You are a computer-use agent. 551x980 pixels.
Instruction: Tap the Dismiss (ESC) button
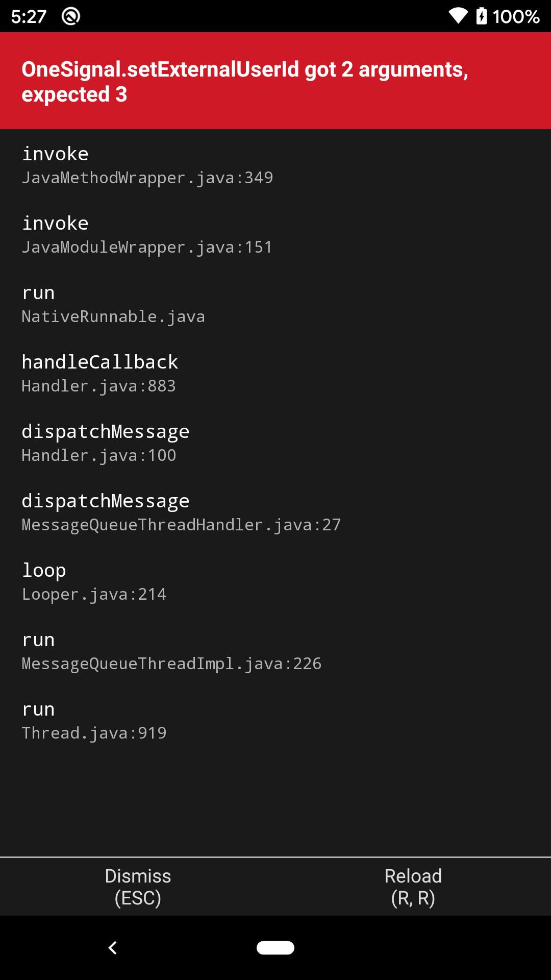(138, 887)
